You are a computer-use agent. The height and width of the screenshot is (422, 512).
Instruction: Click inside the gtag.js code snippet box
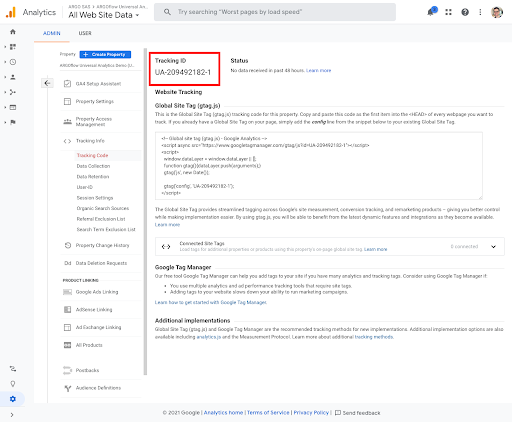[319, 166]
